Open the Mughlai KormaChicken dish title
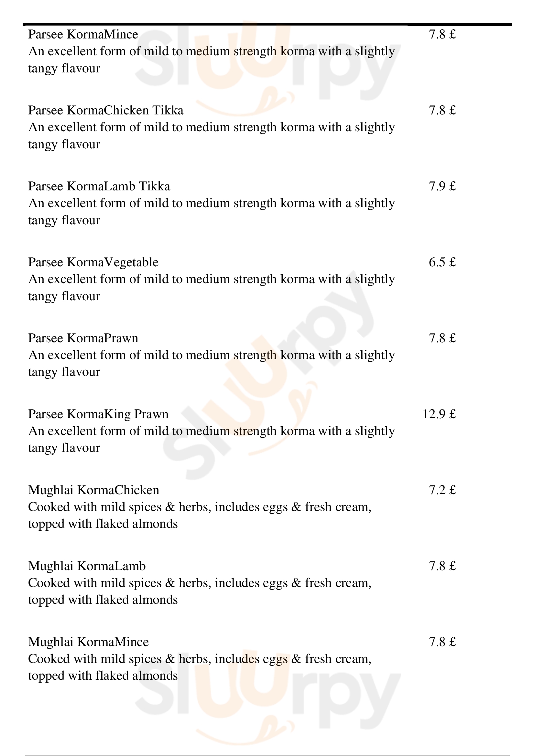Viewport: 535px width, 756px height. (93, 490)
